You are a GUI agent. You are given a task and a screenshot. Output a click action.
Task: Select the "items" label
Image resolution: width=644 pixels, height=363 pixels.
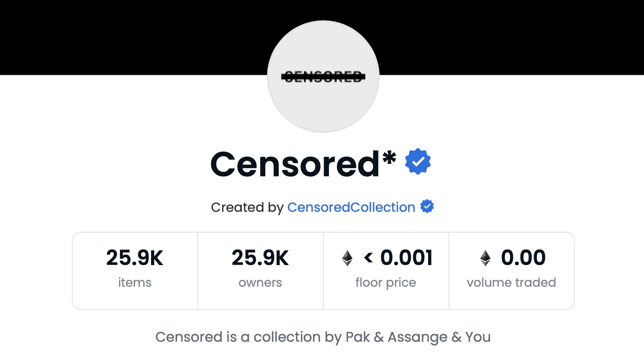tap(135, 282)
